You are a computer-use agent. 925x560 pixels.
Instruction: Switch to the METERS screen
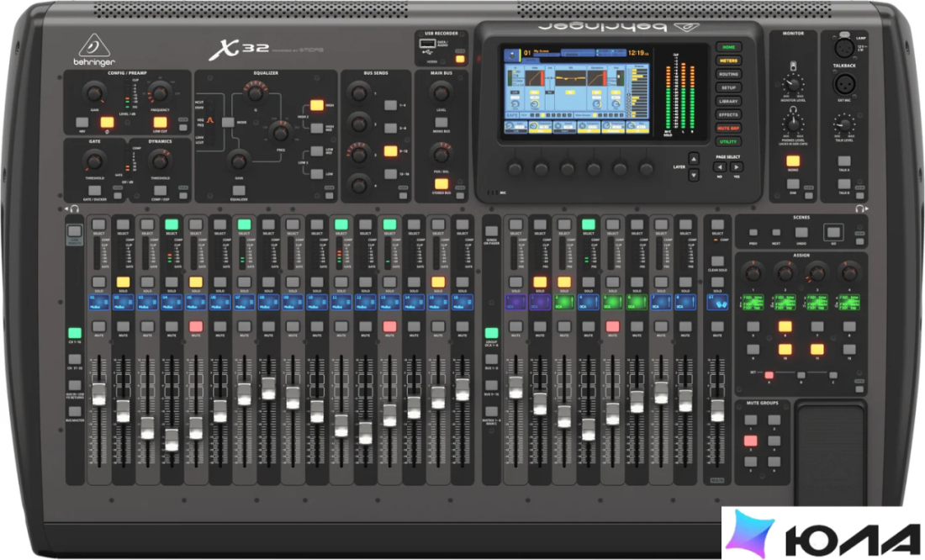pyautogui.click(x=728, y=61)
